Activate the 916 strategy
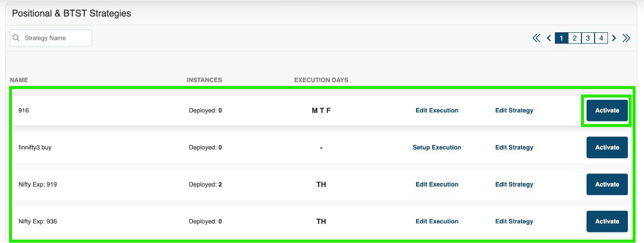Image resolution: width=644 pixels, height=243 pixels. tap(607, 110)
